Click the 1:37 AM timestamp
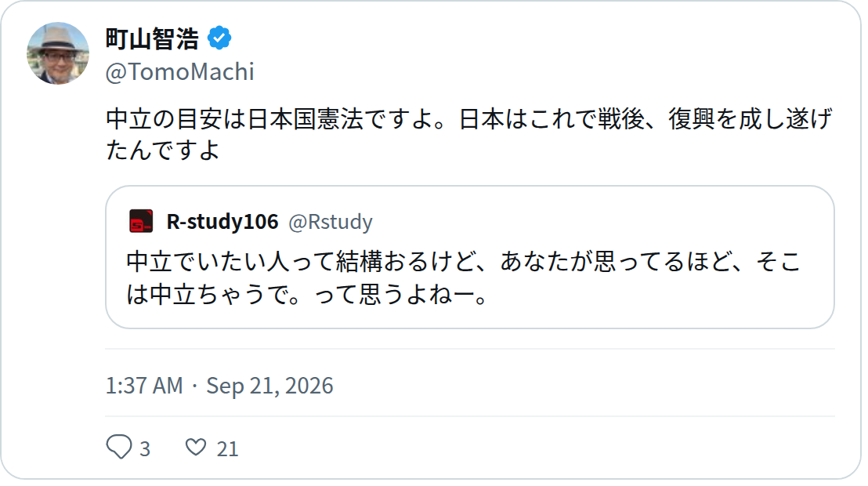The width and height of the screenshot is (868, 486). 144,386
